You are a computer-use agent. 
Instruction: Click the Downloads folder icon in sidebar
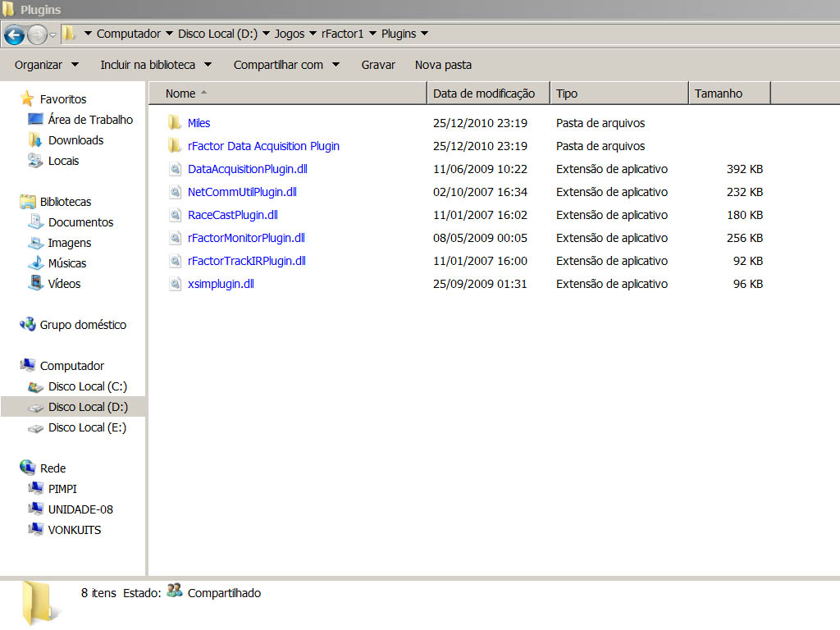coord(35,139)
